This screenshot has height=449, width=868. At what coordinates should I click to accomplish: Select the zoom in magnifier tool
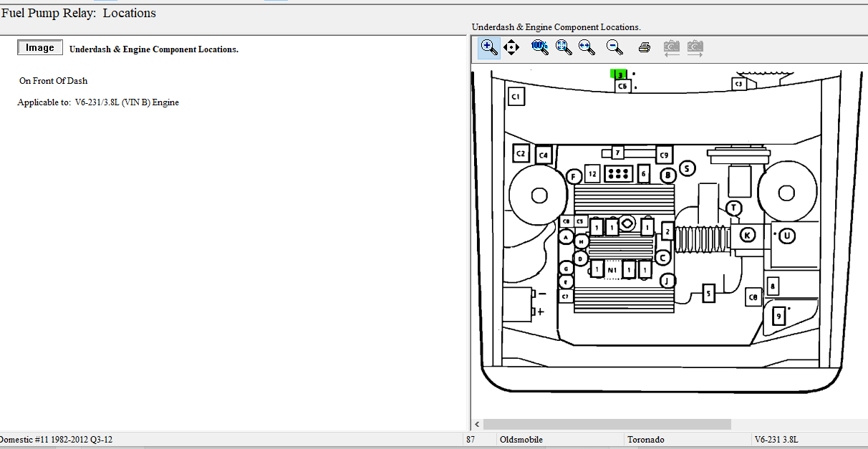pos(489,48)
